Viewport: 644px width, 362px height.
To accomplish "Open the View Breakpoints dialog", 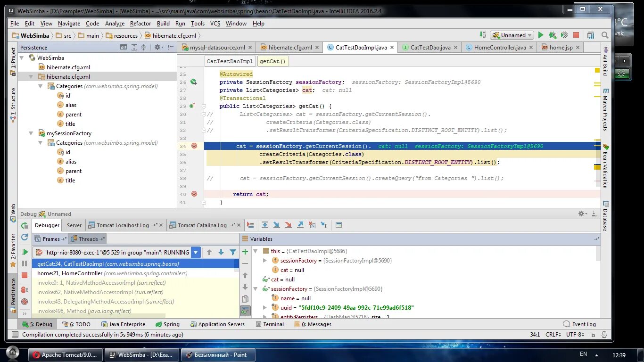I will [25, 288].
